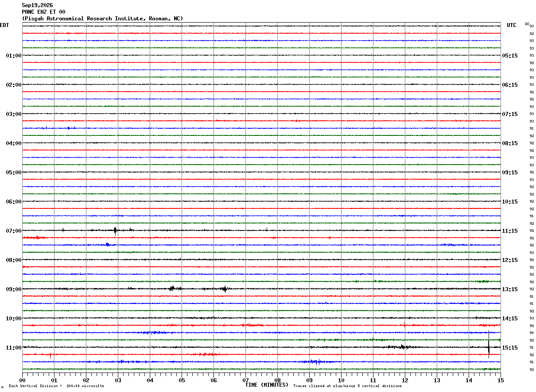
Task: Click the 'Traces clipped' footer note
Action: point(347,386)
